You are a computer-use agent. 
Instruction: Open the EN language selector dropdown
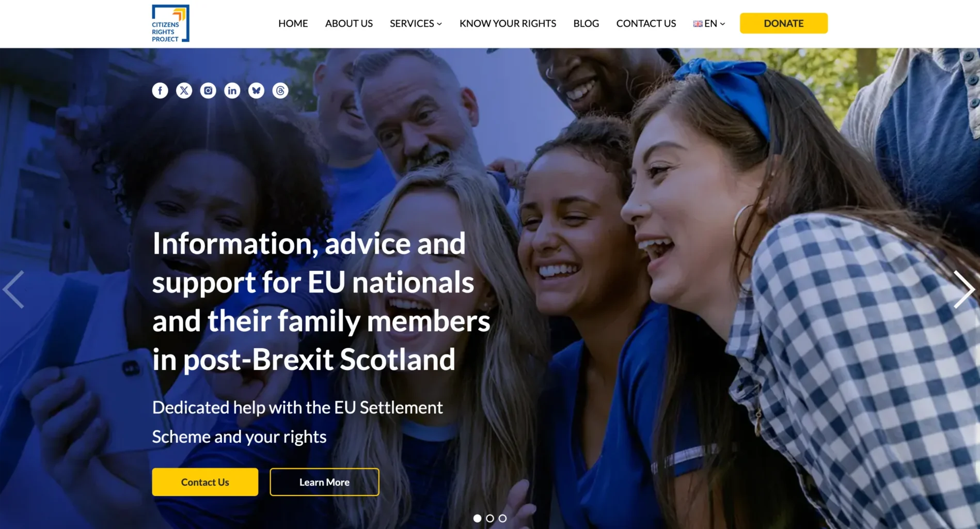709,23
